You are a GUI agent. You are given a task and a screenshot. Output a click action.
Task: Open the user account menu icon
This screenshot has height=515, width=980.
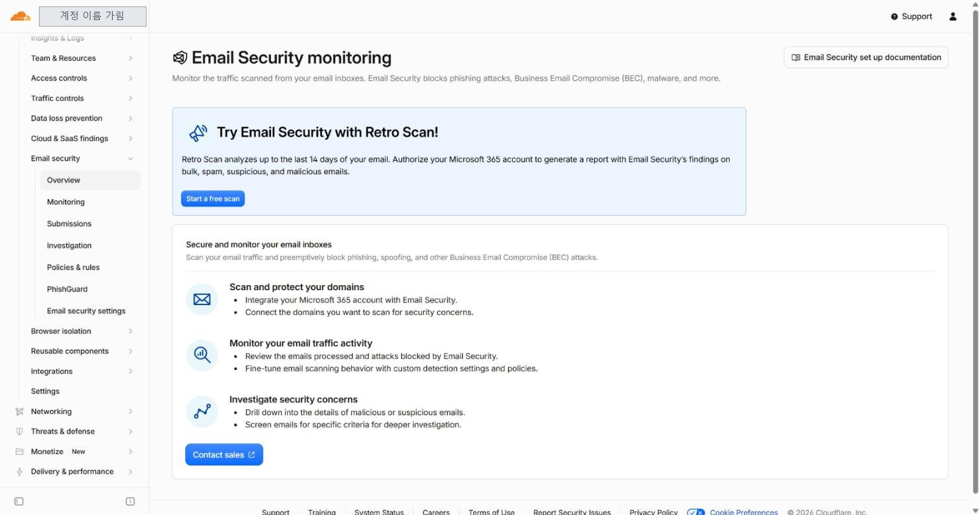click(953, 16)
